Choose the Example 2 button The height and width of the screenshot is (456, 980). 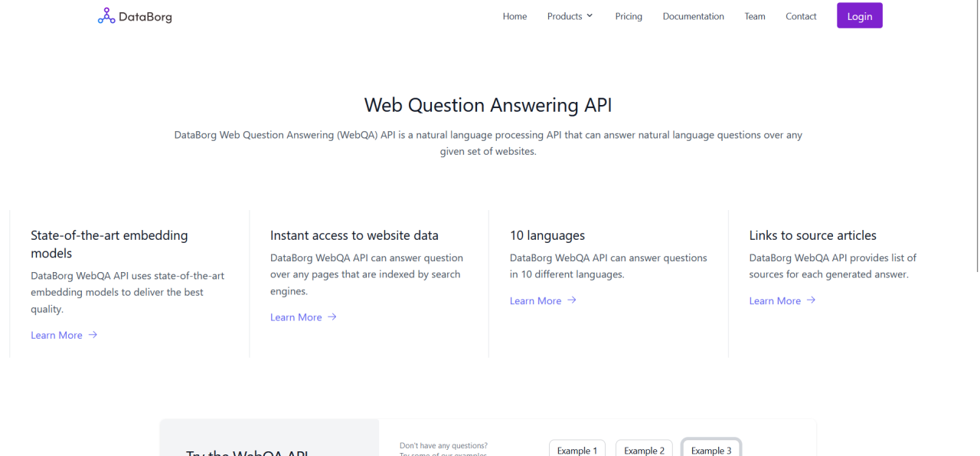(x=644, y=450)
